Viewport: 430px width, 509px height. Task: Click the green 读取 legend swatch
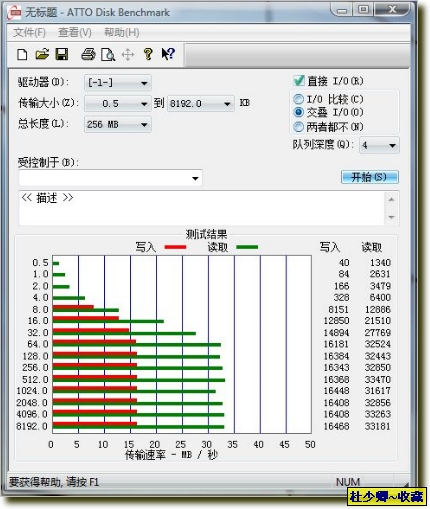point(247,247)
